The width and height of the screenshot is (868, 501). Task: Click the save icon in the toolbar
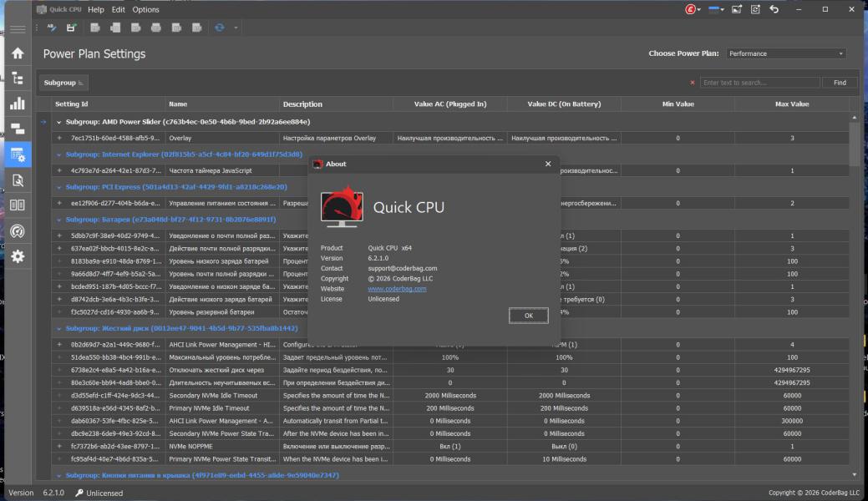coord(72,28)
